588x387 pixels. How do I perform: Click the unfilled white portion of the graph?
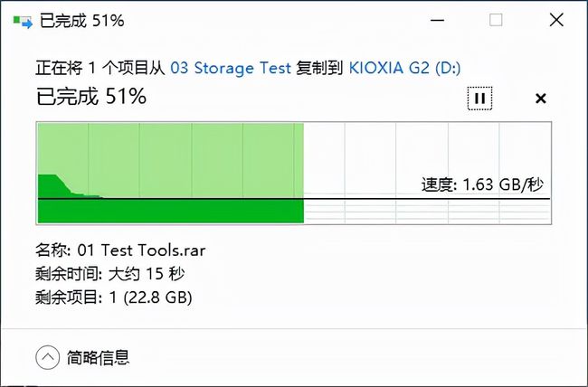click(x=425, y=149)
